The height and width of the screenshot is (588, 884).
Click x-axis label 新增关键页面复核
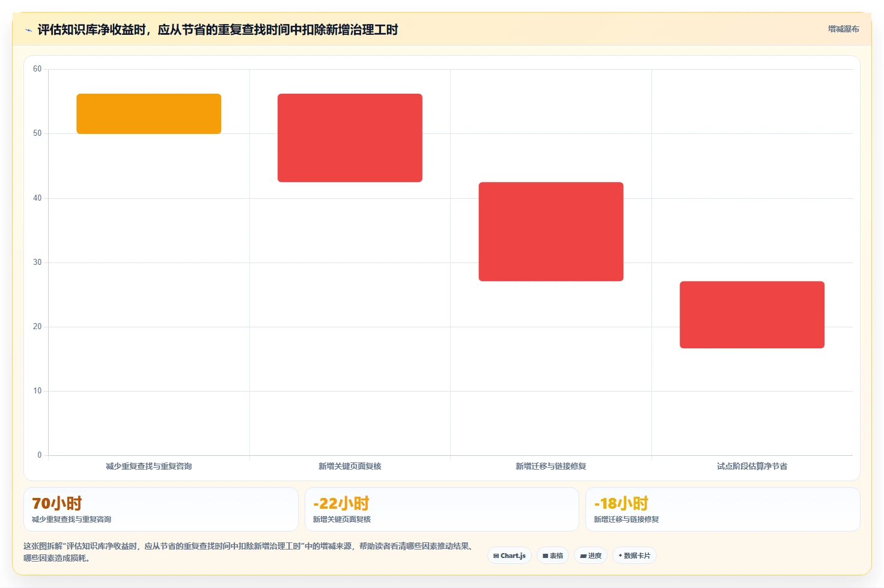coord(350,466)
